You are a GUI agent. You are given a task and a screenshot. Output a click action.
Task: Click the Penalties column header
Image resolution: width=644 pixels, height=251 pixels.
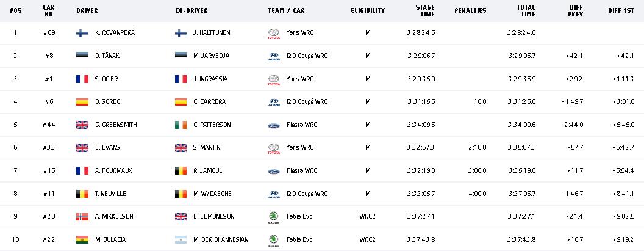470,11
